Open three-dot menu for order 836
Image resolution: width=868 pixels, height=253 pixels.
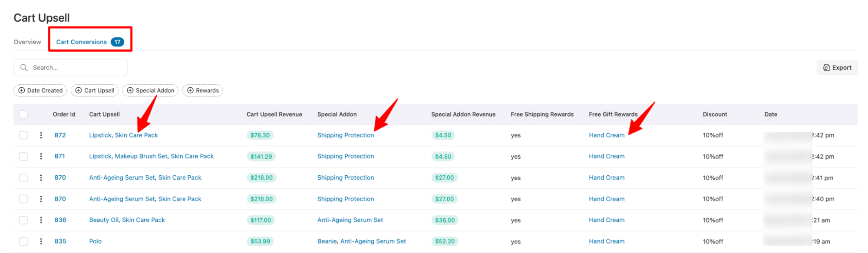point(41,220)
